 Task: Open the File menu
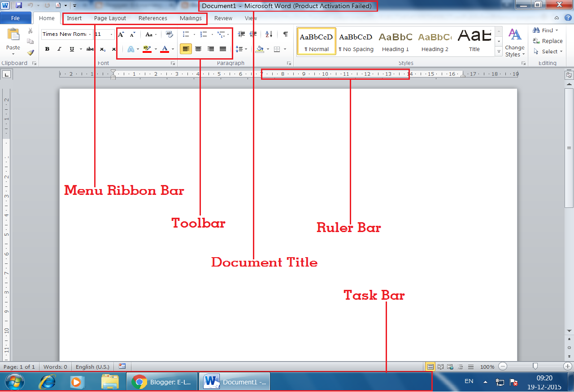(x=16, y=18)
